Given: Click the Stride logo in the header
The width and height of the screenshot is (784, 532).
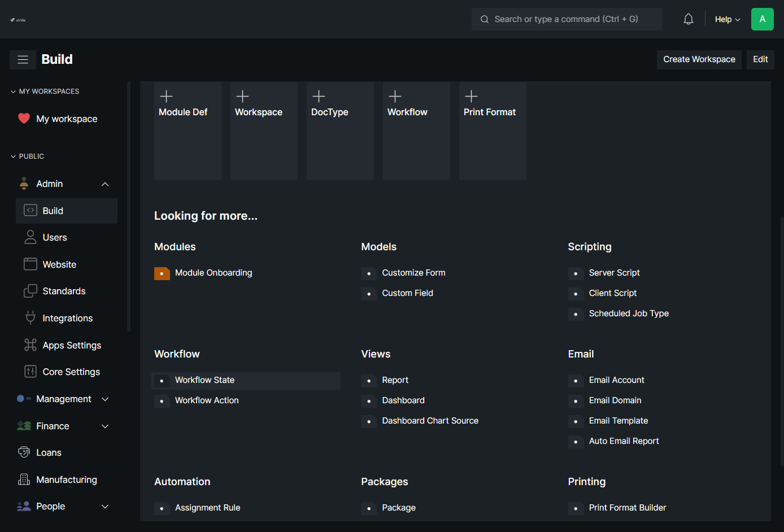Looking at the screenshot, I should [x=18, y=20].
